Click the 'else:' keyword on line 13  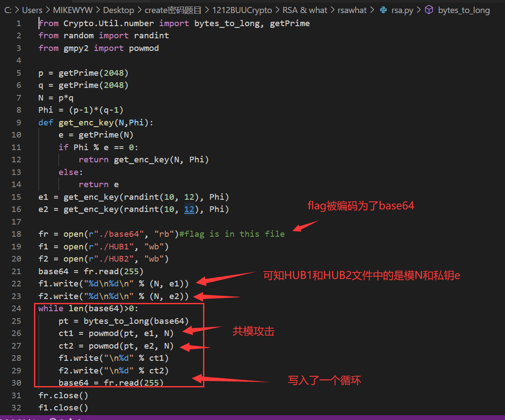tap(71, 172)
